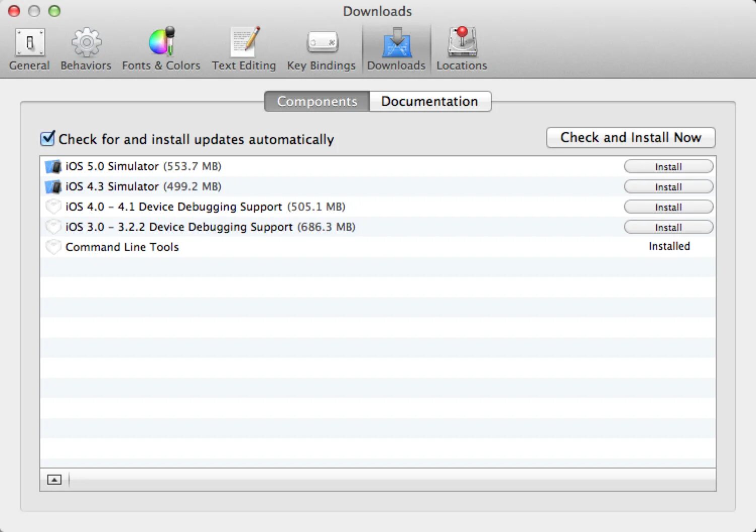
Task: Click the Command Line Tools package icon
Action: tap(53, 247)
